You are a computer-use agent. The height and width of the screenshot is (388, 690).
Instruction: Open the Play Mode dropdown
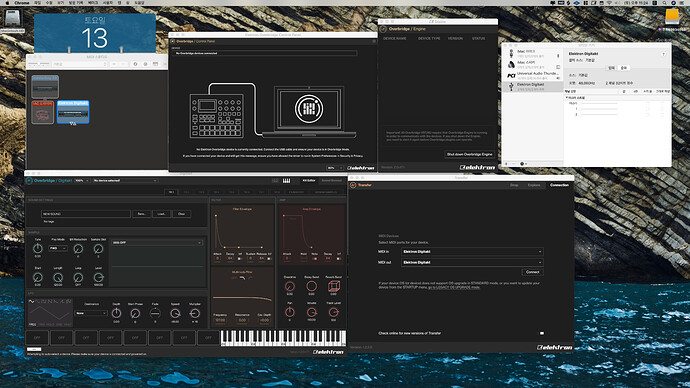point(58,249)
